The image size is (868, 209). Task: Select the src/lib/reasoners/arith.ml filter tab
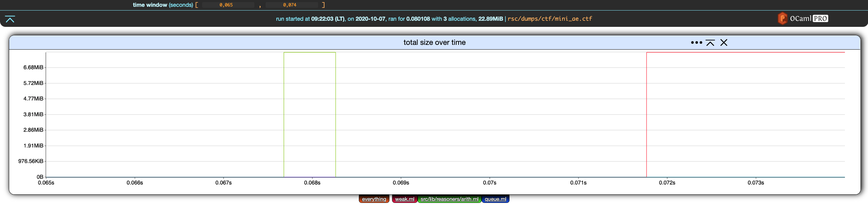[449, 199]
